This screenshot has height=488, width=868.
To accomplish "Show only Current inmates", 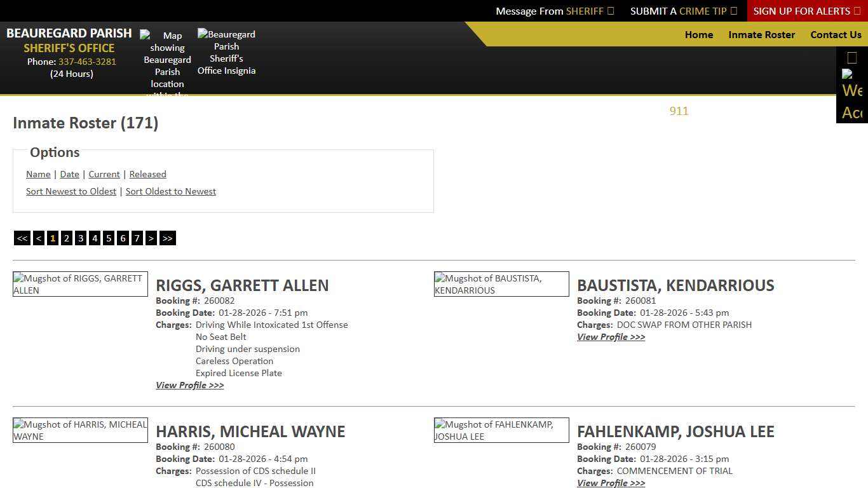I will 104,174.
